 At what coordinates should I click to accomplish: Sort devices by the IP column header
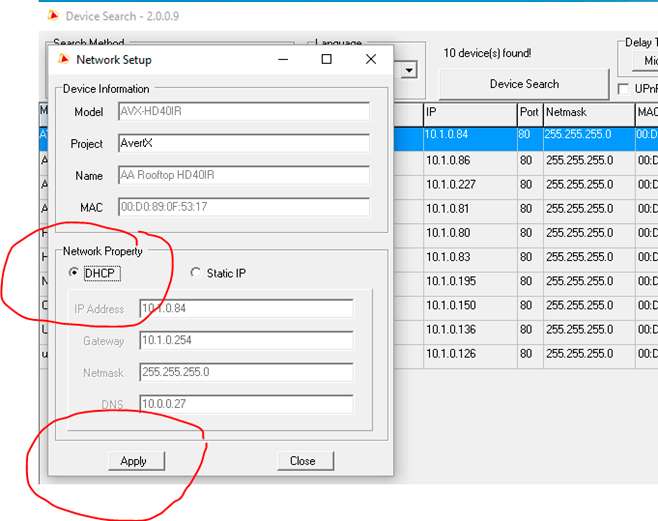click(468, 112)
